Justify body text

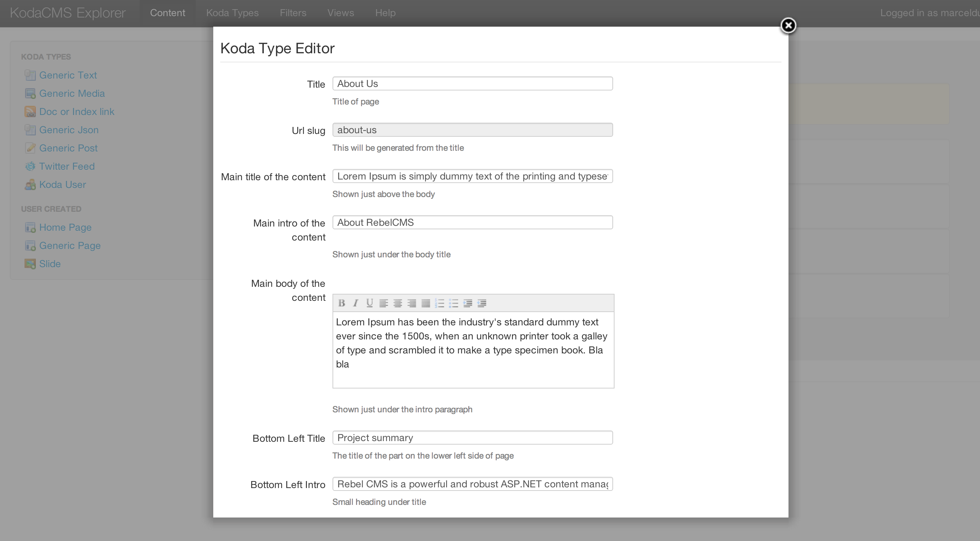(426, 303)
